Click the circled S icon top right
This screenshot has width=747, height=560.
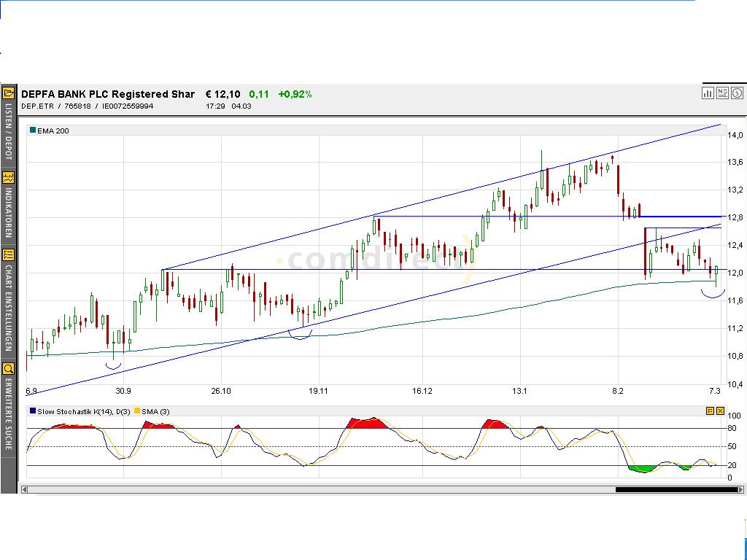click(738, 93)
